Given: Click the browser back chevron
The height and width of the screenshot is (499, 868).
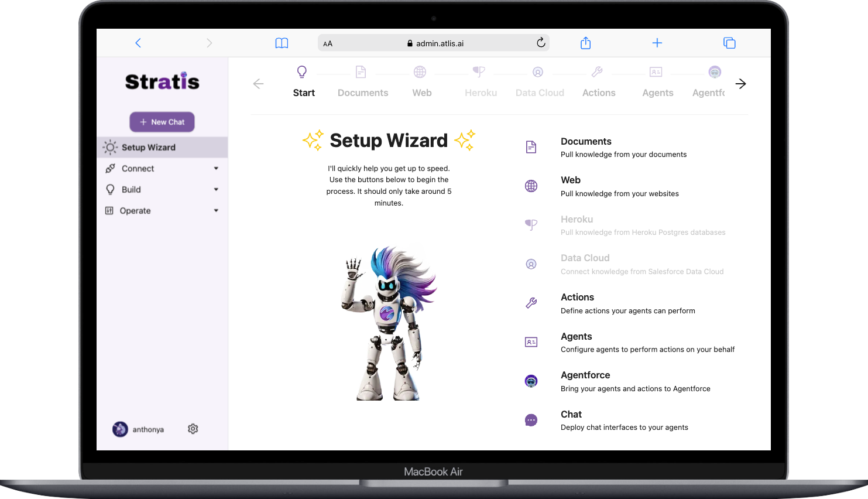Looking at the screenshot, I should (138, 43).
